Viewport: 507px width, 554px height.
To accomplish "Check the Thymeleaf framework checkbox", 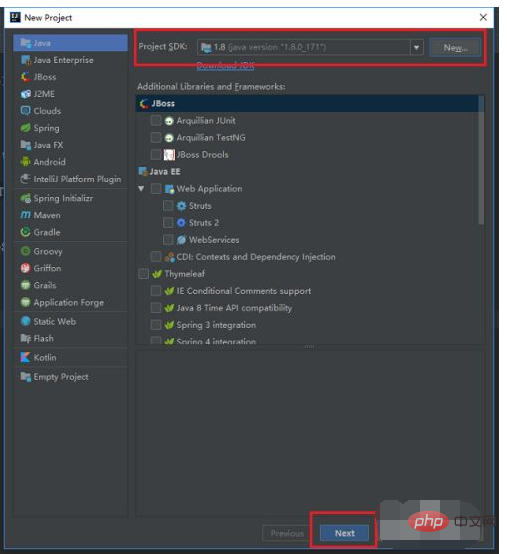I will pyautogui.click(x=143, y=274).
